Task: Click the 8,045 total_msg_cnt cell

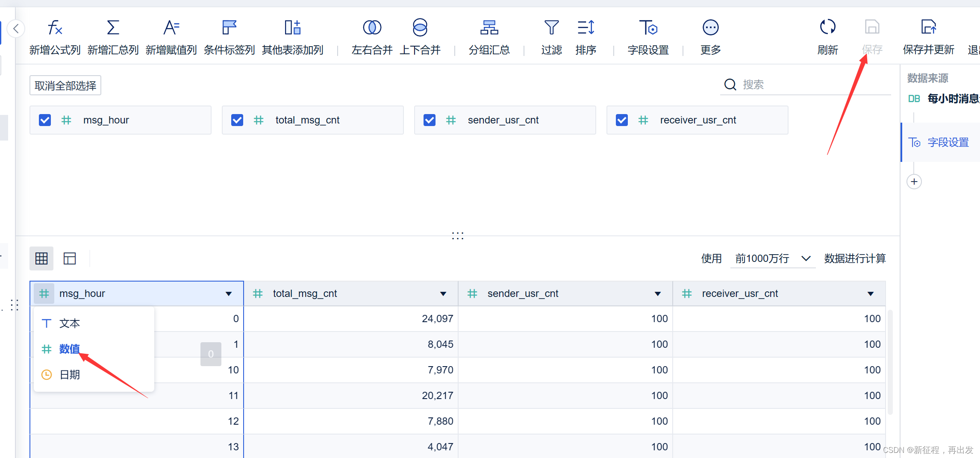Action: tap(351, 344)
